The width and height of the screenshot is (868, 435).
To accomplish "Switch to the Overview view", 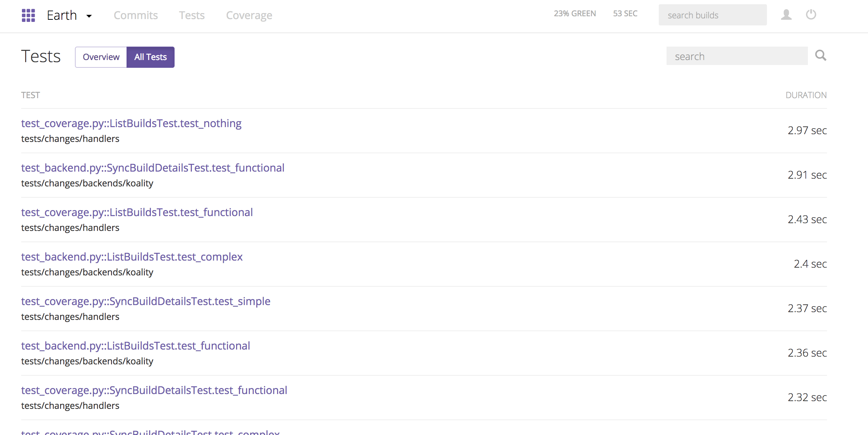I will 101,57.
